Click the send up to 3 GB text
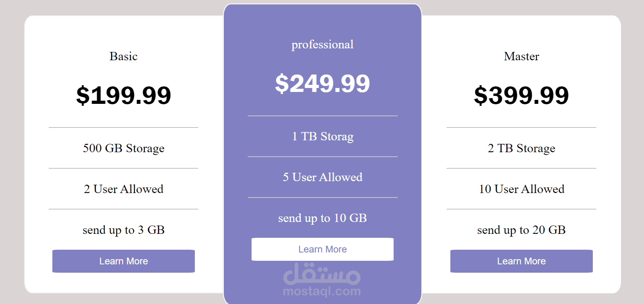The image size is (644, 304). point(123,230)
